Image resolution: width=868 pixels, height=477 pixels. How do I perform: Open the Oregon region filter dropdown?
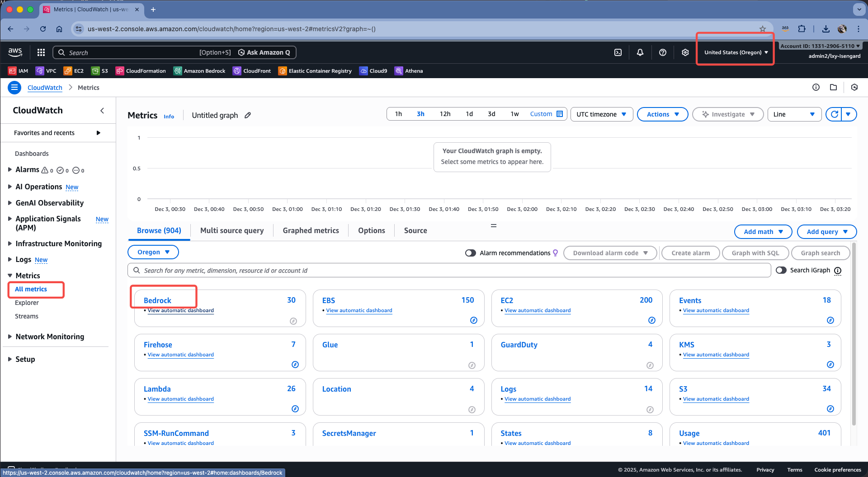(153, 252)
